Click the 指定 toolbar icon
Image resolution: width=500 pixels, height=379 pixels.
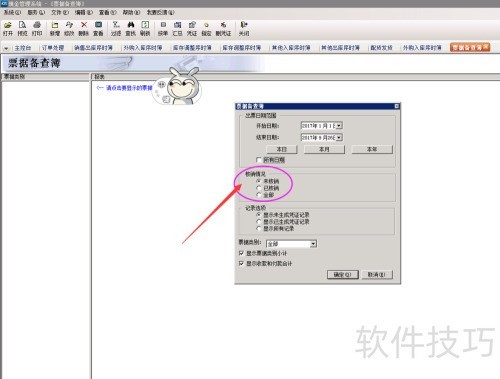206,25
